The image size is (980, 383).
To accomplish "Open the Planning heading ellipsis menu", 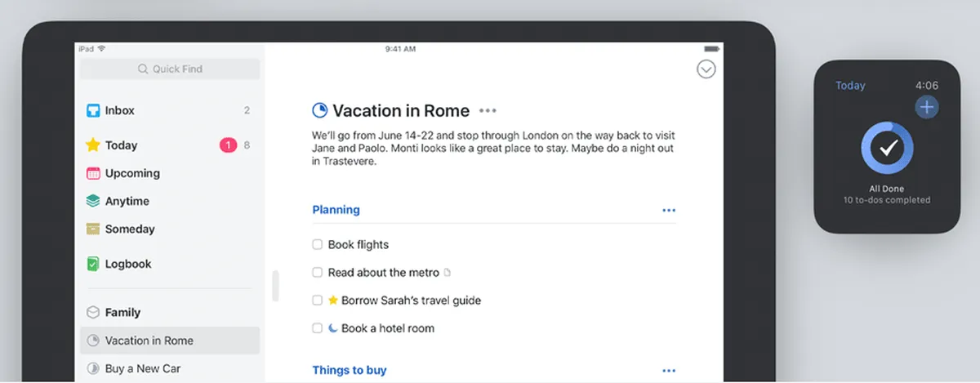I will (x=669, y=211).
